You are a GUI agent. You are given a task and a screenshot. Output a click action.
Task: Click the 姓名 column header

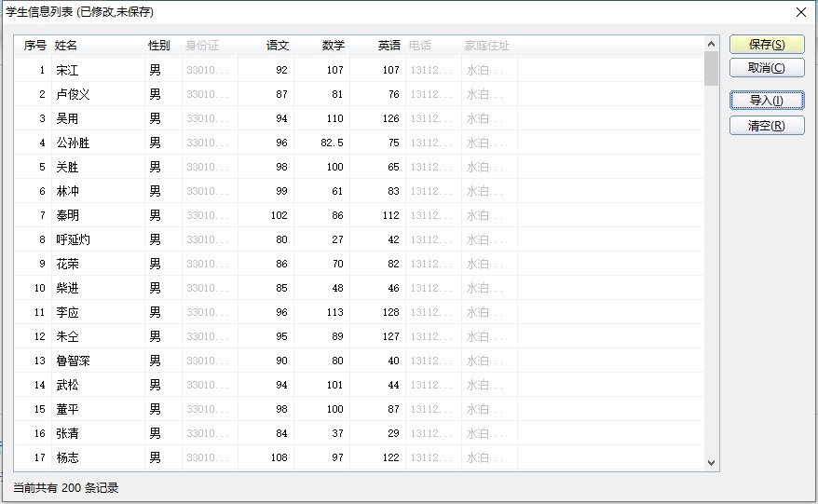point(66,46)
